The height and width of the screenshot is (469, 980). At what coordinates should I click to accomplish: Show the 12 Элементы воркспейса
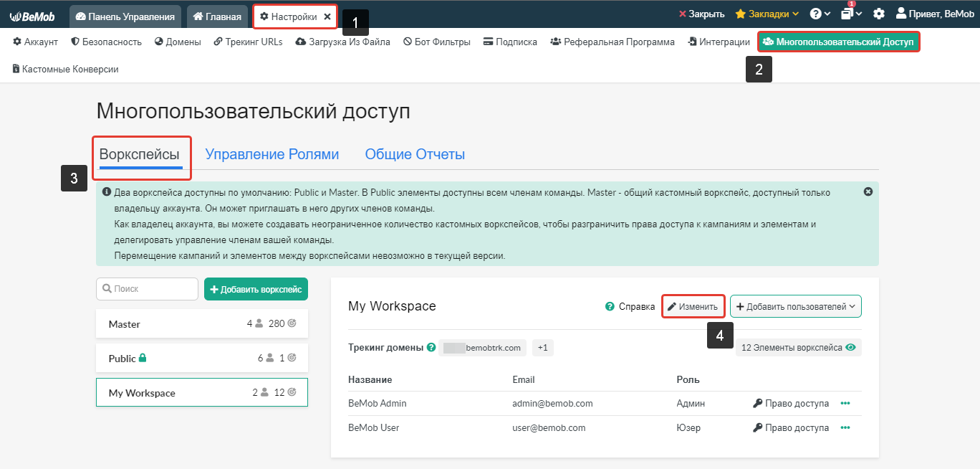coord(799,348)
